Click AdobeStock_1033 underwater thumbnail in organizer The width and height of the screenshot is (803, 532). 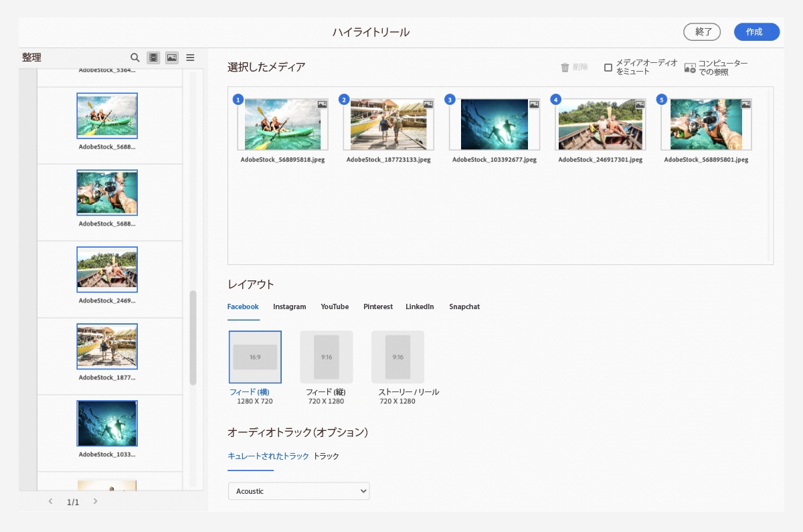click(x=107, y=424)
